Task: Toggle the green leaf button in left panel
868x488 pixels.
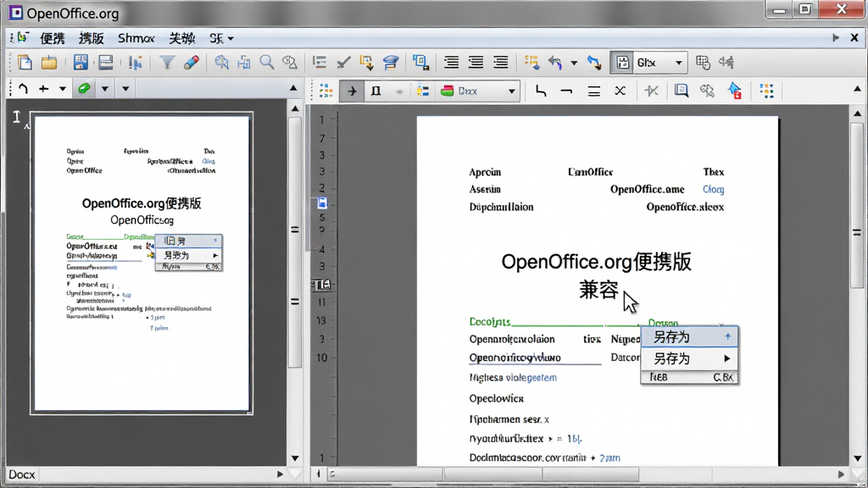Action: point(84,88)
